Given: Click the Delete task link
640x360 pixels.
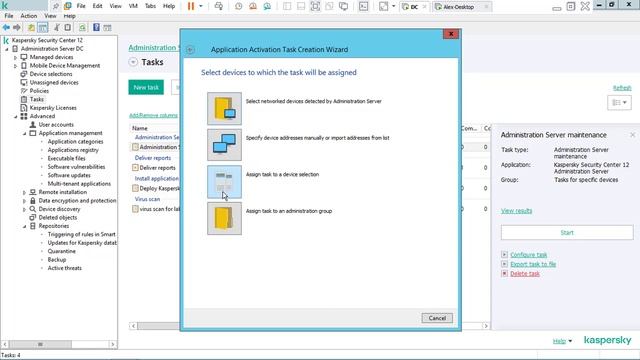Looking at the screenshot, I should pyautogui.click(x=525, y=273).
